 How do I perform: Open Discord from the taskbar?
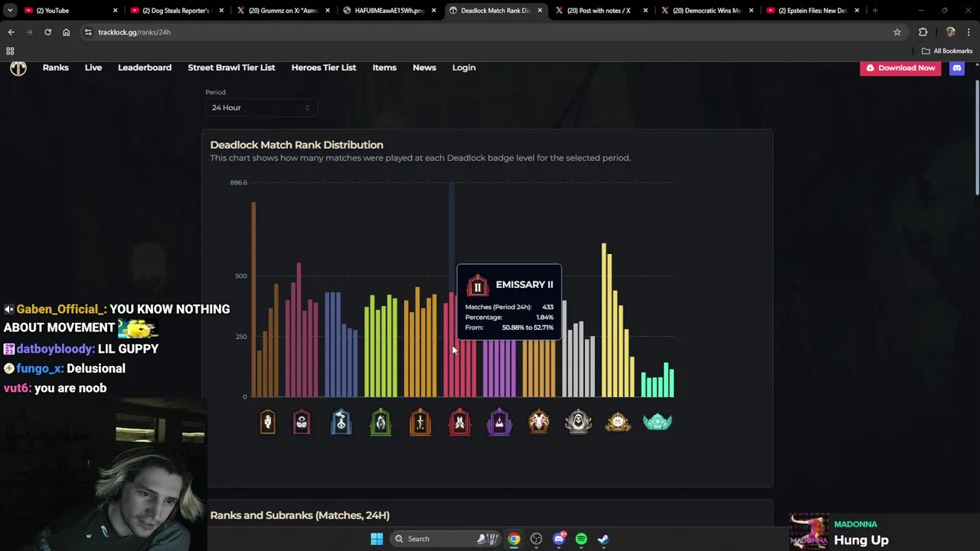coord(559,539)
